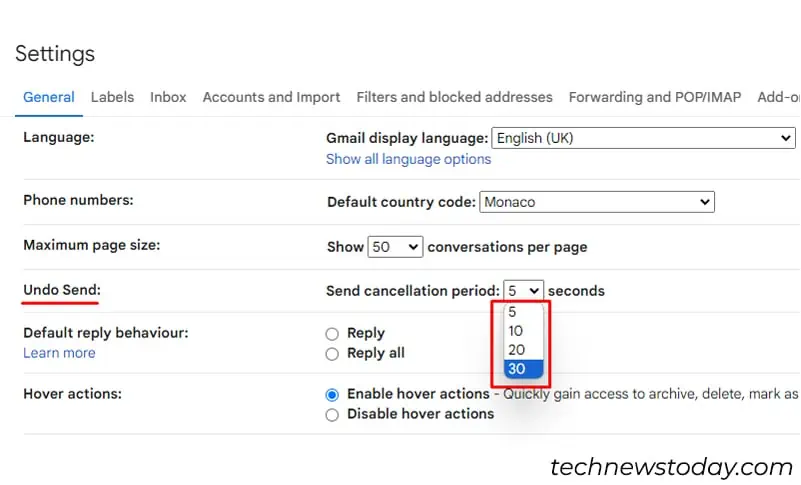Switch to the Labels tab

click(112, 97)
